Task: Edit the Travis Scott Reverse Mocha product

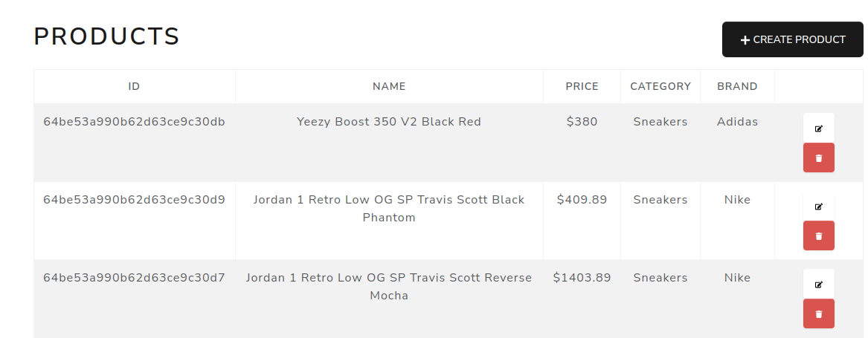Action: (x=818, y=285)
